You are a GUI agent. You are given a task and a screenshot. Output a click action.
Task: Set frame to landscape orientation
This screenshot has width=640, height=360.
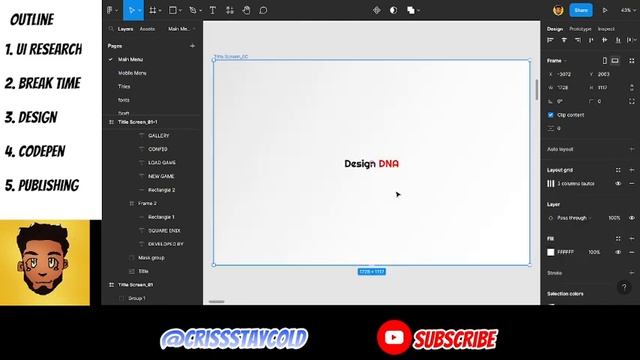(x=615, y=60)
